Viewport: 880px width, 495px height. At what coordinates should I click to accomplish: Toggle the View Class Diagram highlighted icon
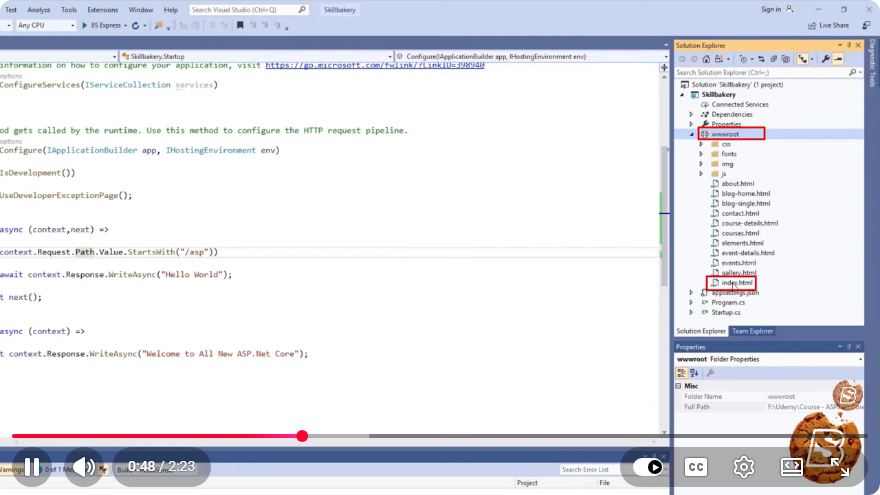pyautogui.click(x=803, y=59)
